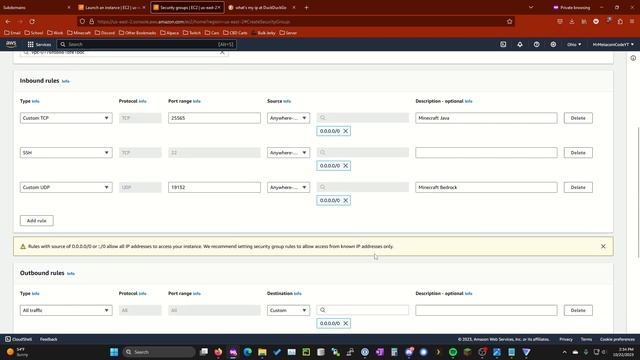List all tabs with the chevron
Screen dimensions: 640x360
click(531, 7)
